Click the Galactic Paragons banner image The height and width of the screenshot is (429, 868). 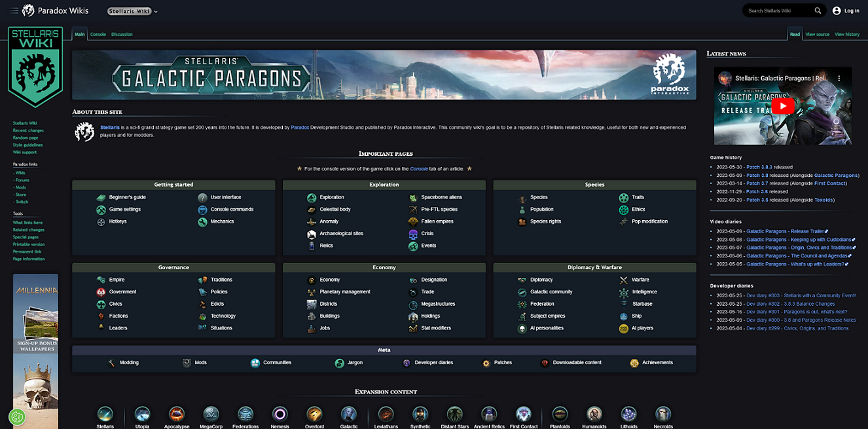click(384, 75)
